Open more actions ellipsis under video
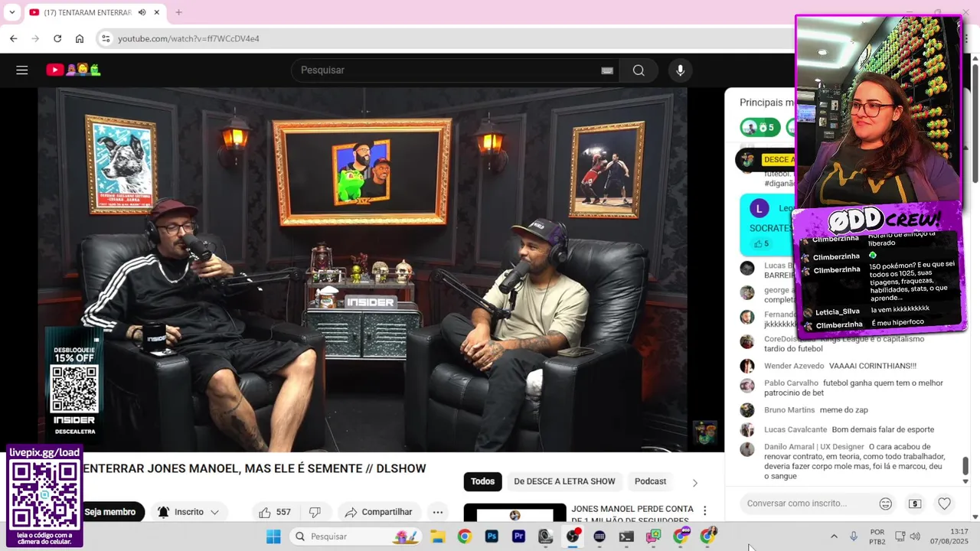 [x=438, y=512]
